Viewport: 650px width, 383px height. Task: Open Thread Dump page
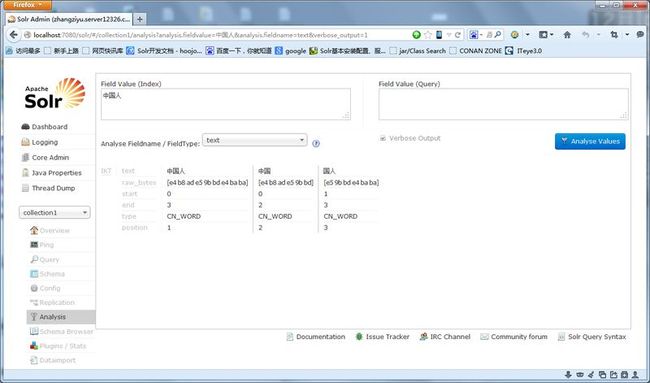click(x=49, y=188)
